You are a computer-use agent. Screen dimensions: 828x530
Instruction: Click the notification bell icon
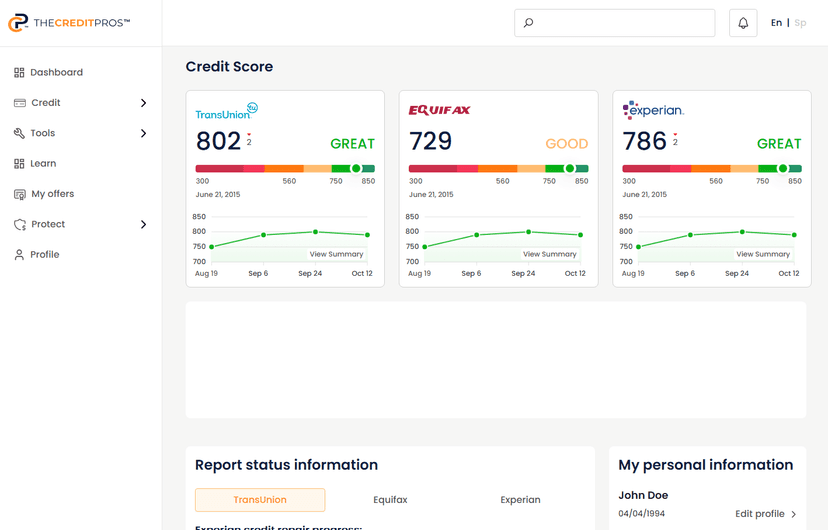coord(743,23)
